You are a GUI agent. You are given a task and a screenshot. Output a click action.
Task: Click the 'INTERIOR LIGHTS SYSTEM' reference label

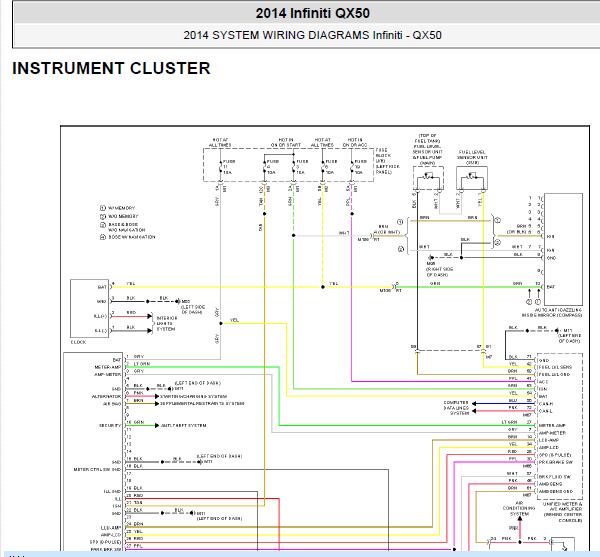click(167, 324)
